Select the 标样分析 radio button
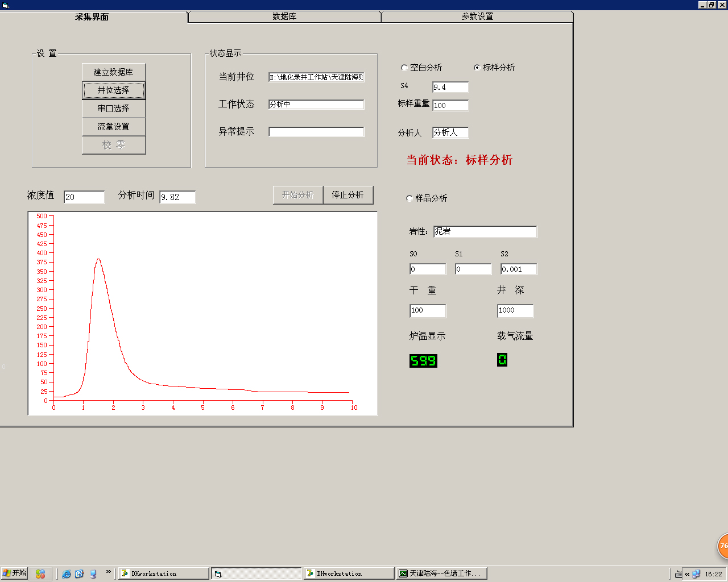 [477, 68]
